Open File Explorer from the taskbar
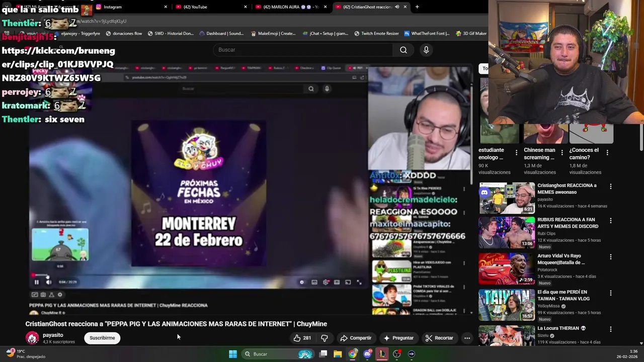 click(338, 354)
